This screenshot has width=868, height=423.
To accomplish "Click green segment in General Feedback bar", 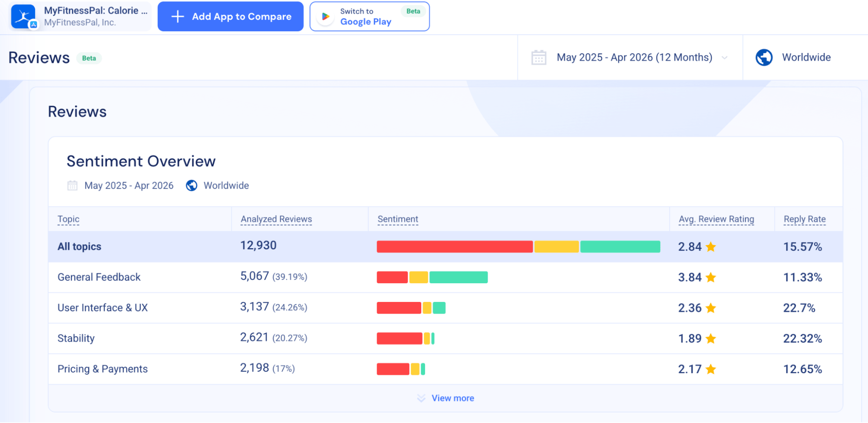I will coord(459,277).
